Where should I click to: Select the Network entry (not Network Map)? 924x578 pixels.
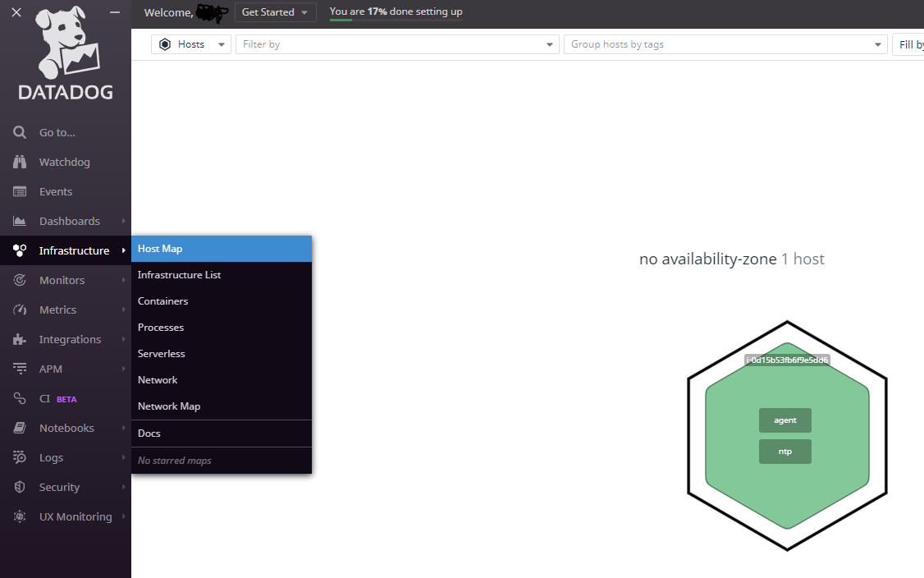coord(222,380)
